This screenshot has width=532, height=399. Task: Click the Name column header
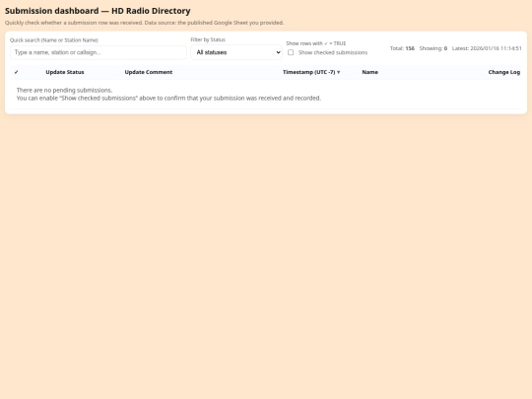click(x=369, y=72)
